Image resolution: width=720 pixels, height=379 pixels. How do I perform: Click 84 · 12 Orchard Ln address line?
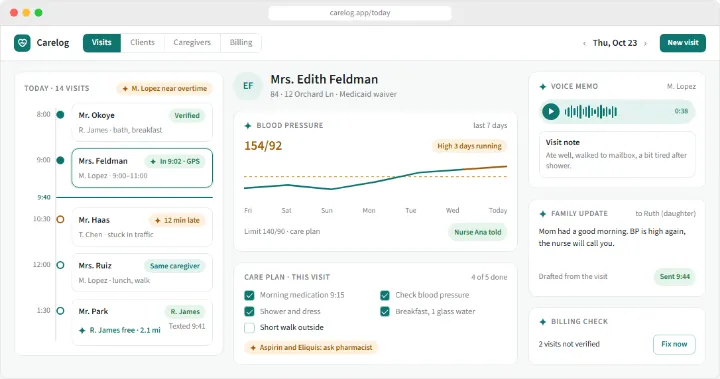tap(333, 94)
